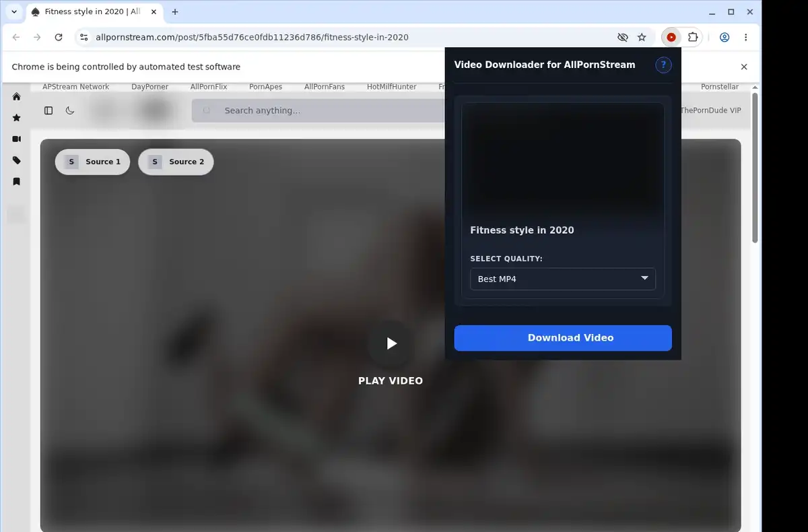
Task: Open the Chrome three-dot menu
Action: (745, 38)
